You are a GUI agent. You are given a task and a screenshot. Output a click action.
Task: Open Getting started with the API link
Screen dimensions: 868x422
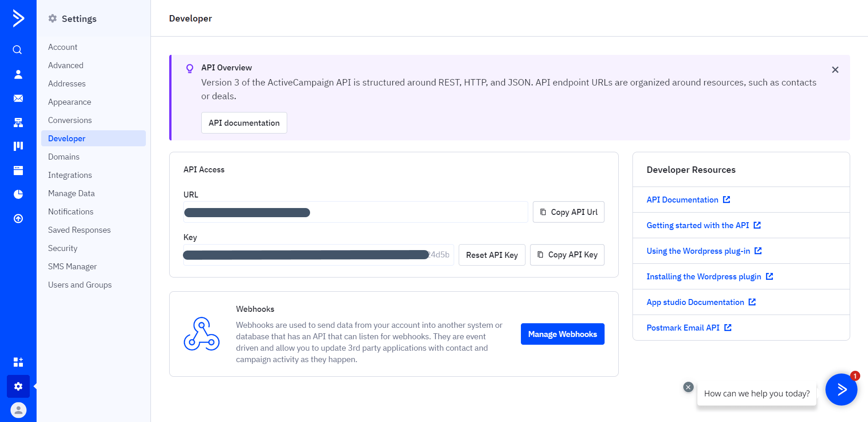(x=697, y=225)
